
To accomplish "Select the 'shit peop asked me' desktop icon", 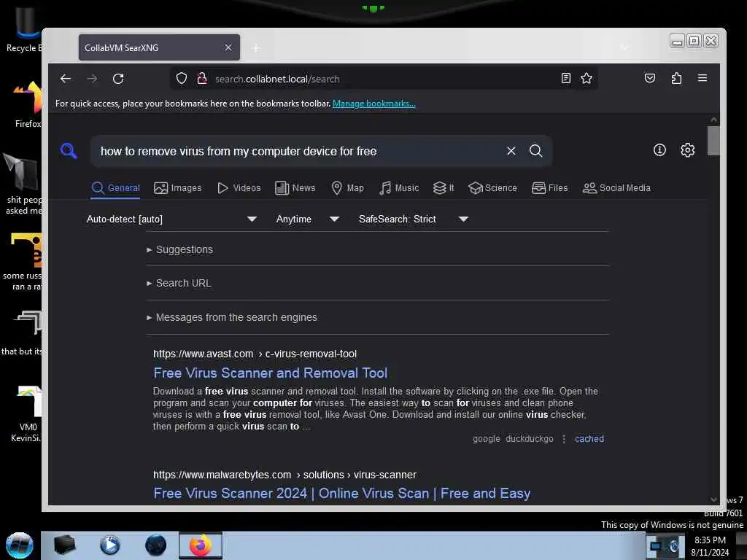I will [x=23, y=184].
